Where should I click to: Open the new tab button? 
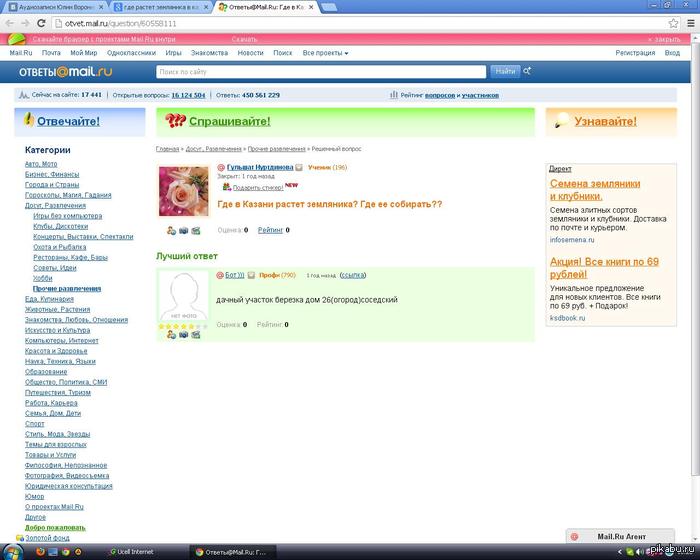[329, 7]
